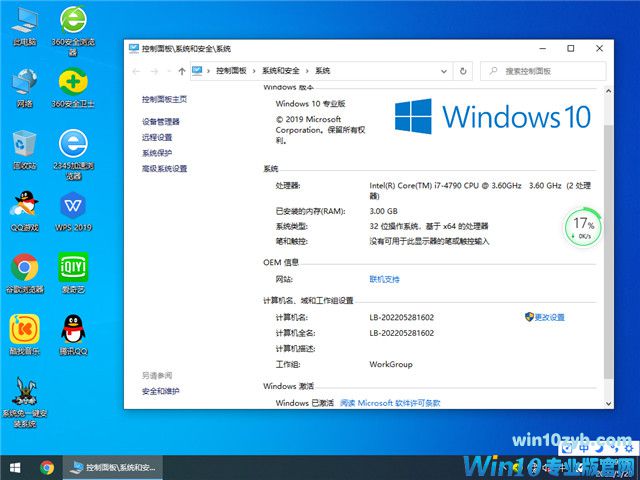Go up one level in Control Panel
This screenshot has width=640, height=480.
tap(182, 71)
